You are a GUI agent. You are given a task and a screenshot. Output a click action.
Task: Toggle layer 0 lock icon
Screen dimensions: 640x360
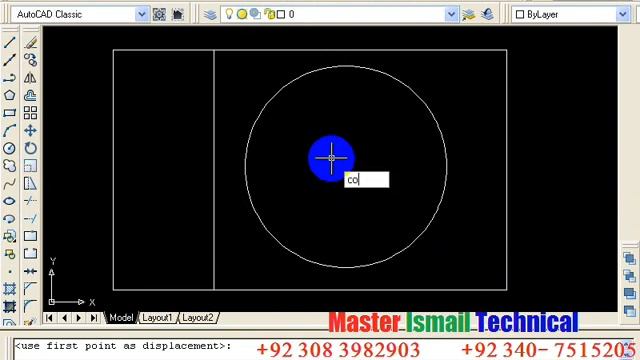(269, 15)
